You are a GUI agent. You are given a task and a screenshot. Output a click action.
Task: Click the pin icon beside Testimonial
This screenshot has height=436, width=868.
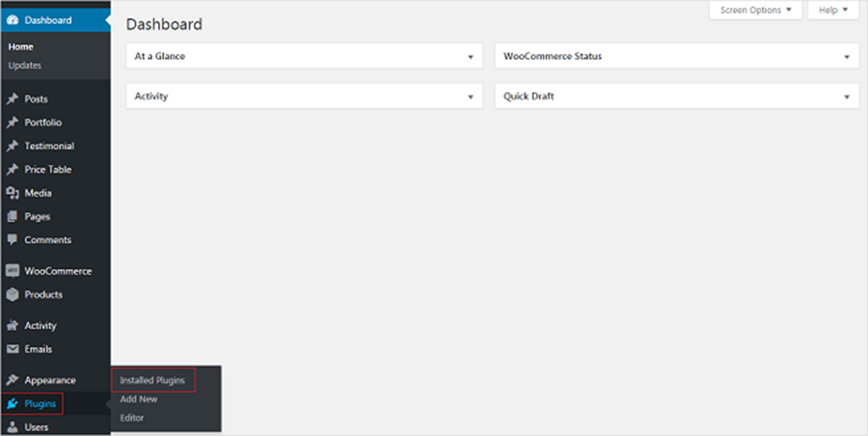(x=13, y=146)
